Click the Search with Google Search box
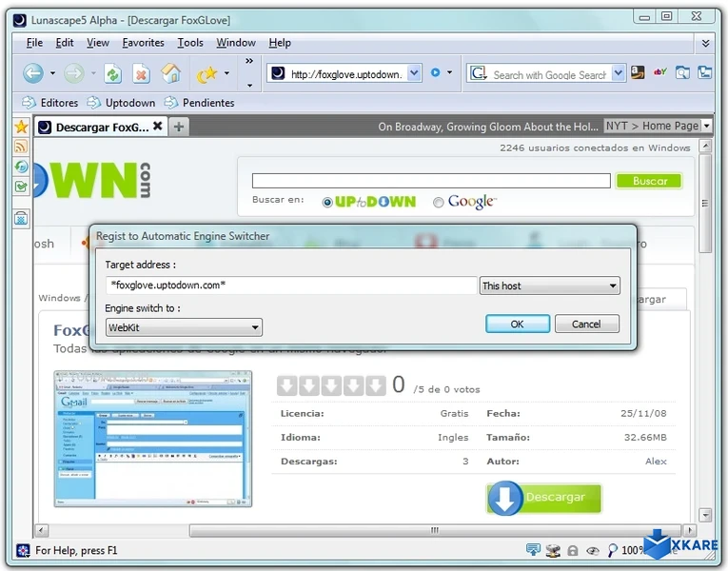The width and height of the screenshot is (728, 571). (x=549, y=75)
